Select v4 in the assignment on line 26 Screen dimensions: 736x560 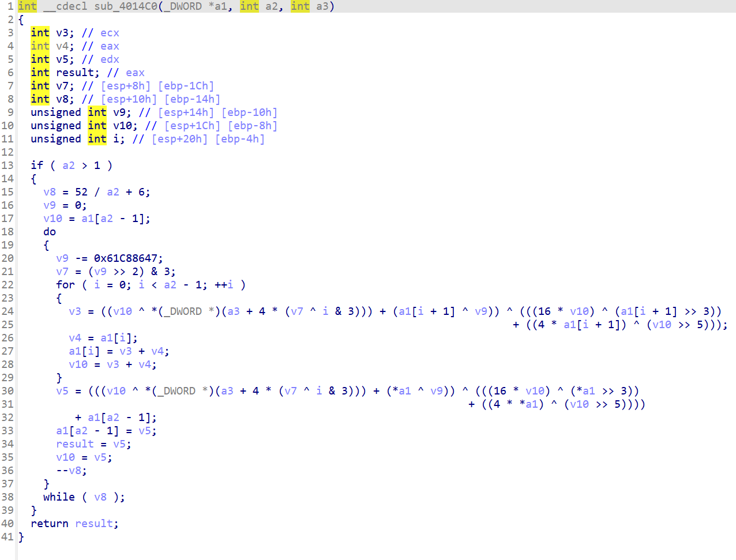(75, 338)
